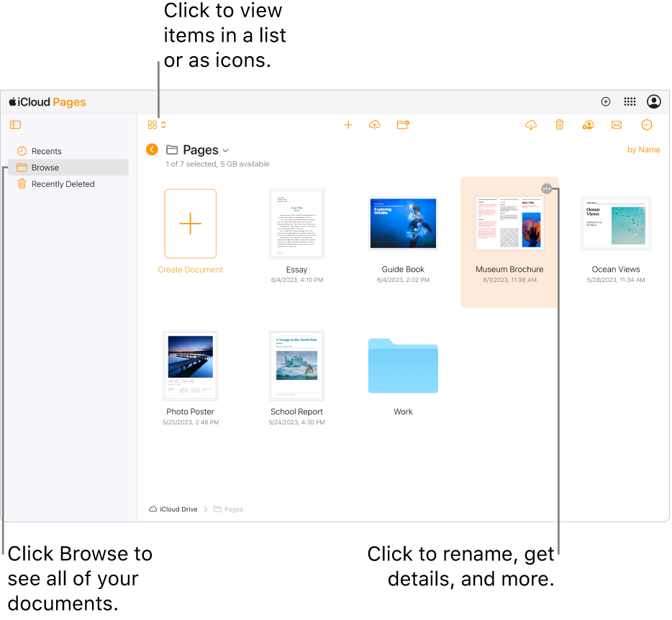
Task: Download the selected document via cloud icon
Action: pos(531,125)
